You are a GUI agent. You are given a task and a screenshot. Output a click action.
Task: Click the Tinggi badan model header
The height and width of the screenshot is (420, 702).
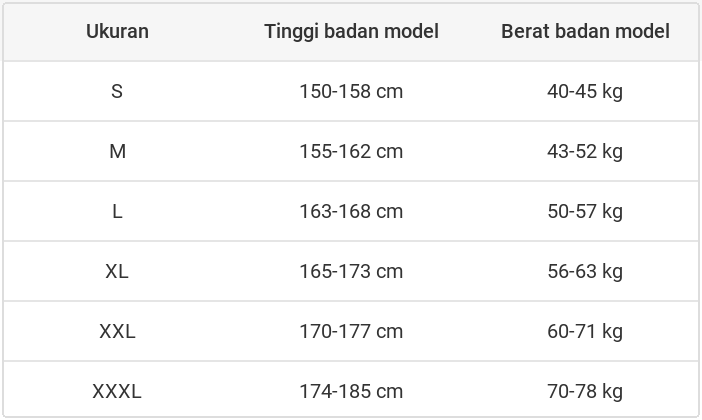pyautogui.click(x=351, y=31)
